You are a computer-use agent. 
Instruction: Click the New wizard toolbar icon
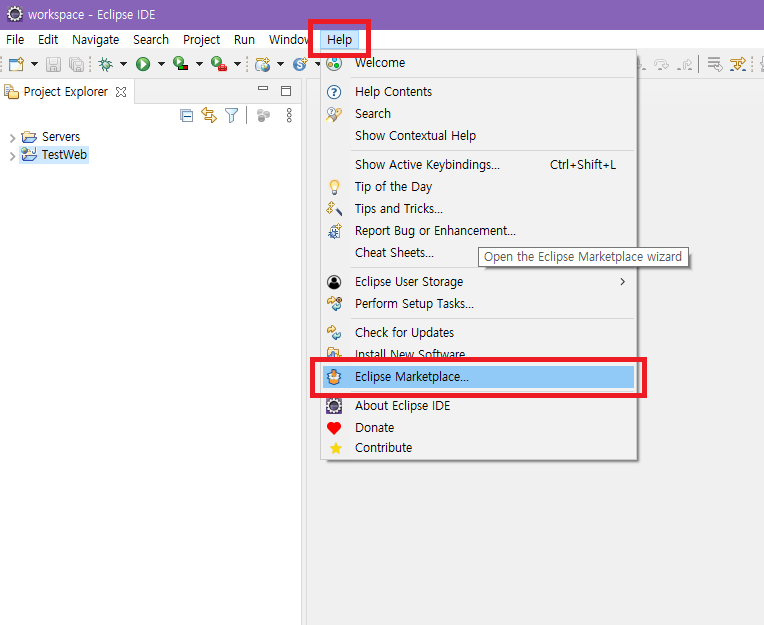[16, 64]
